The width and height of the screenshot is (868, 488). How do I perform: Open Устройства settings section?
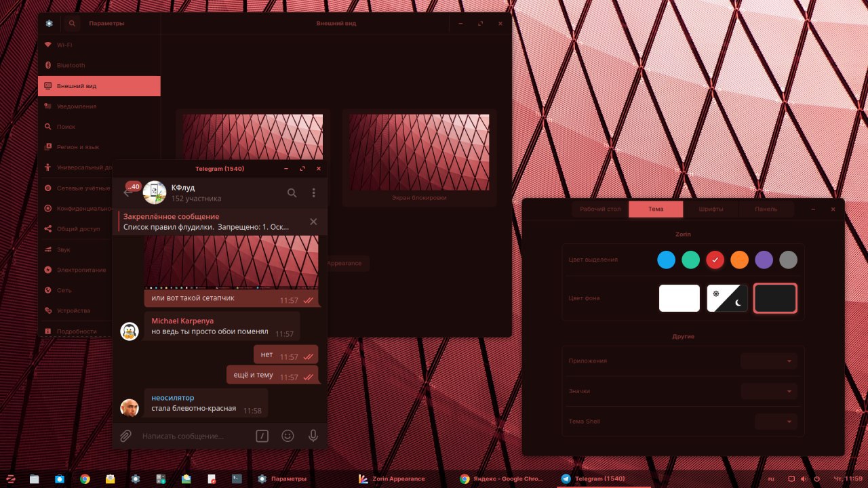pos(75,310)
